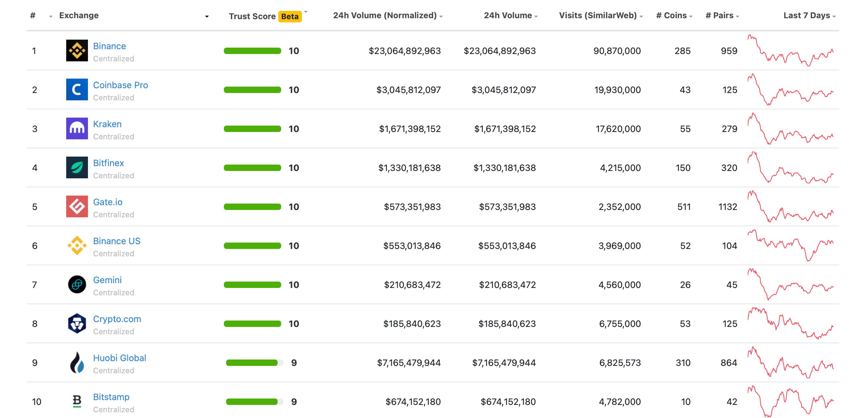This screenshot has height=418, width=868.
Task: Click the Bitfinex leaf logo icon
Action: 77,168
